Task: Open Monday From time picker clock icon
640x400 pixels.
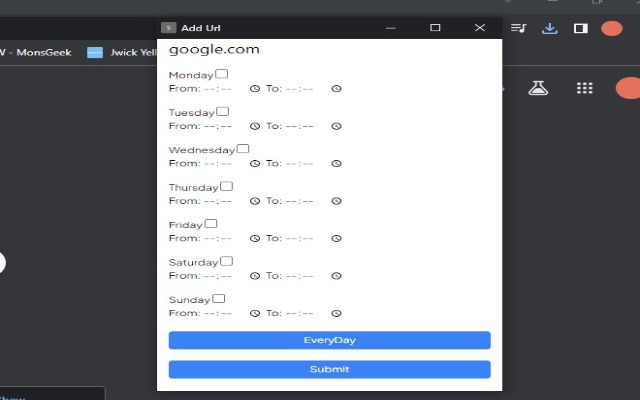Action: (255, 89)
